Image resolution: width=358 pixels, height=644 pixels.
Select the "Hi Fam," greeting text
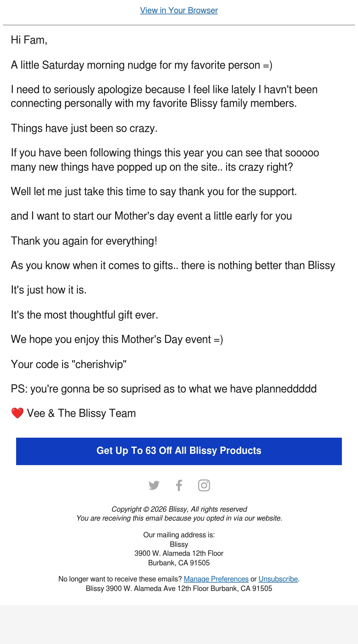tap(29, 40)
